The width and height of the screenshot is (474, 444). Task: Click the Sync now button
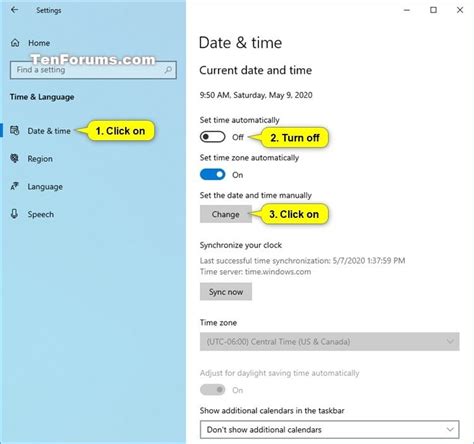tap(226, 292)
